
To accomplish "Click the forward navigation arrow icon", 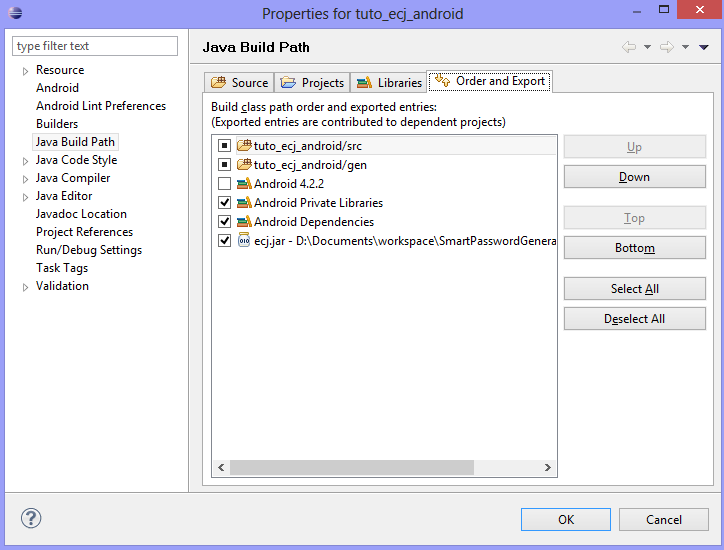I will click(x=667, y=47).
